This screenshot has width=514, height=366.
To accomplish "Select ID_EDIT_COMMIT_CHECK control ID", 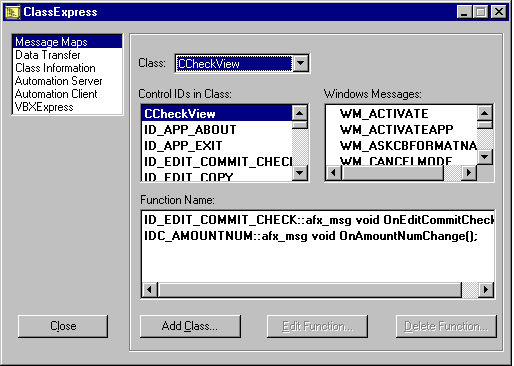I will pyautogui.click(x=217, y=161).
